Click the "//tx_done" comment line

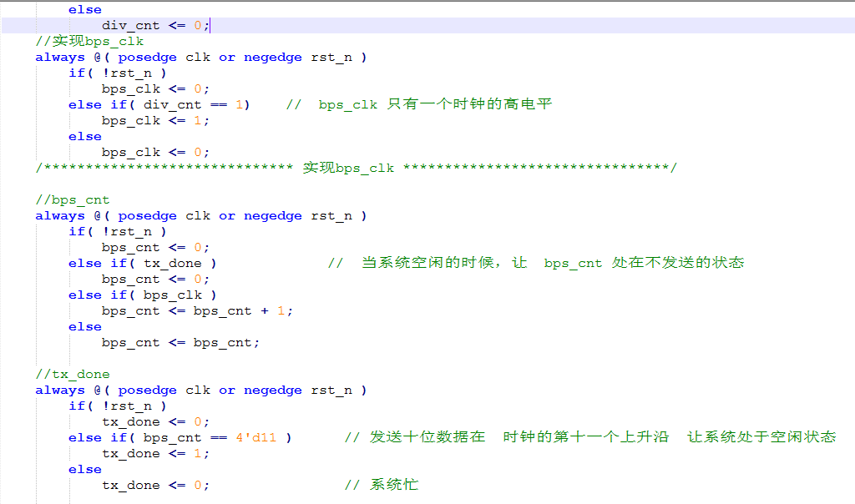(73, 375)
